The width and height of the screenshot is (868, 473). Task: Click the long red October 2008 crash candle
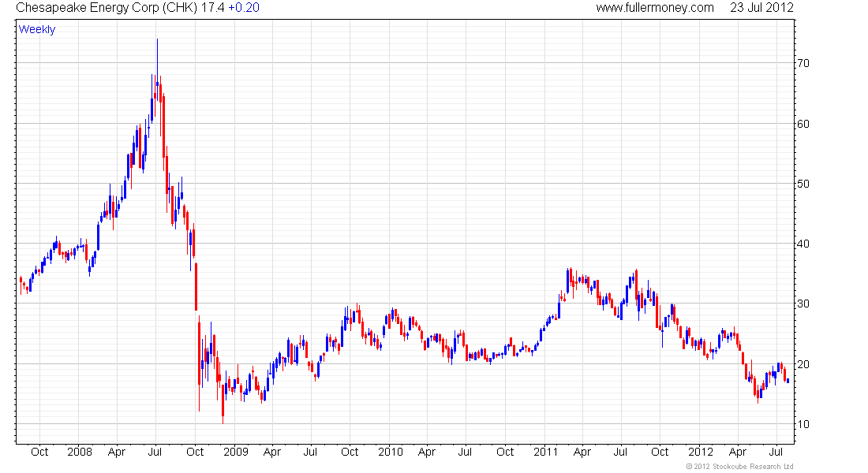click(x=196, y=287)
